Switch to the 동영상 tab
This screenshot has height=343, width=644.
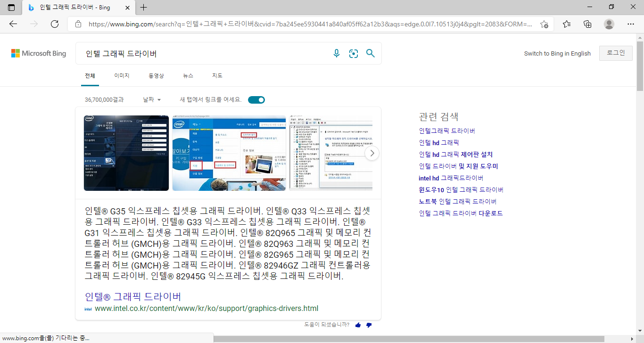[x=156, y=76]
